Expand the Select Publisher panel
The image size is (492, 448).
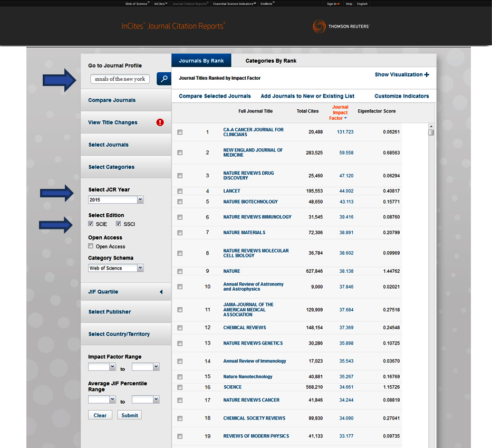pyautogui.click(x=126, y=312)
